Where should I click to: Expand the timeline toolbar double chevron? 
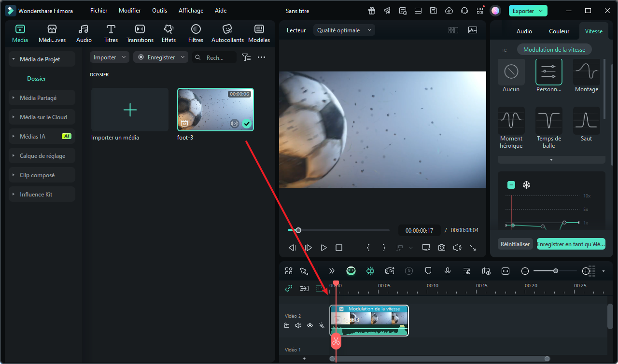click(332, 271)
